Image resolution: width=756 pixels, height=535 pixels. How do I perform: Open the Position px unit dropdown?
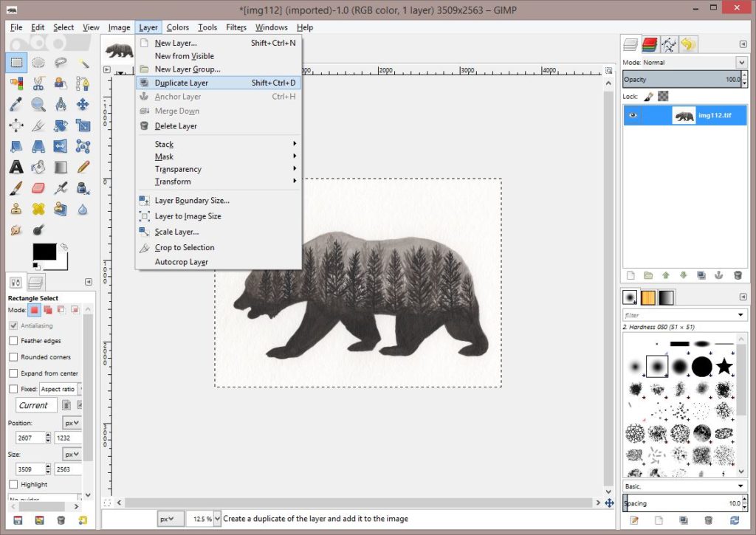72,423
